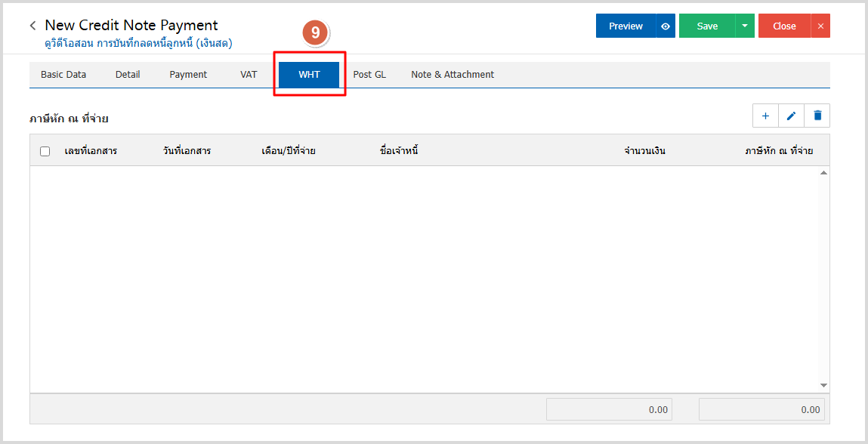
Task: Click the back arrow beside New Credit Note Payment
Action: pyautogui.click(x=32, y=26)
